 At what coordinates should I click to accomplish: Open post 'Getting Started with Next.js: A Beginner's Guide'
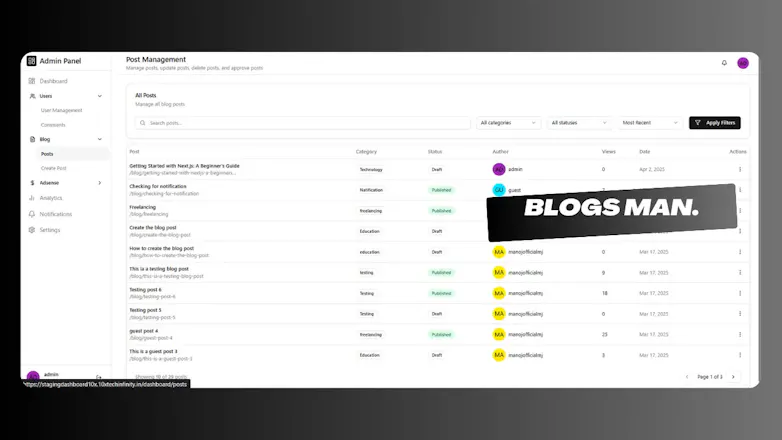coord(185,166)
